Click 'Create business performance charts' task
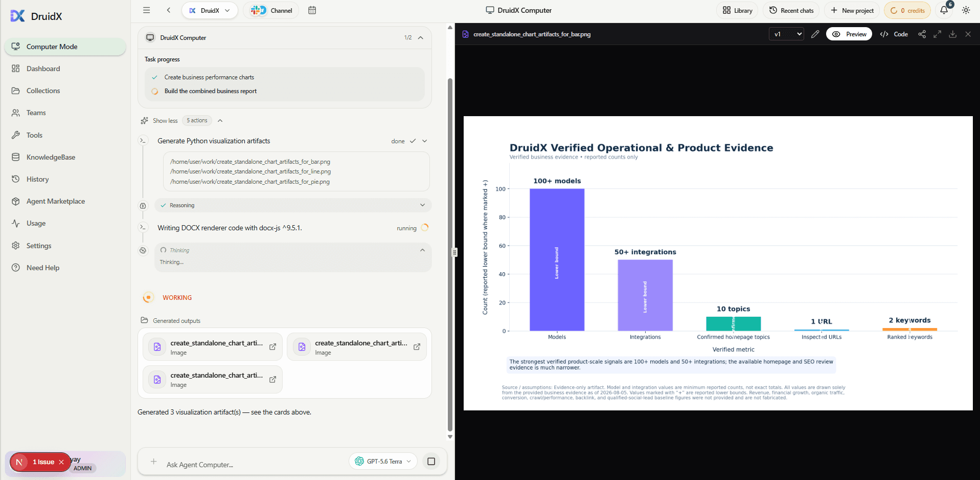The height and width of the screenshot is (480, 980). 209,77
